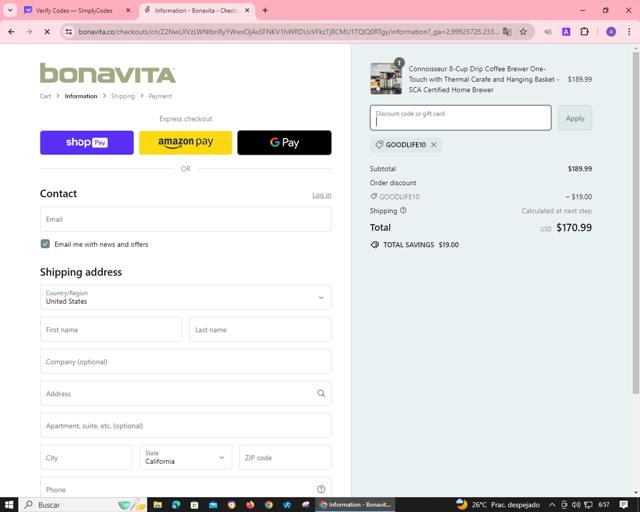Click the bonavita.co URL in address bar
This screenshot has width=640, height=512.
click(288, 31)
